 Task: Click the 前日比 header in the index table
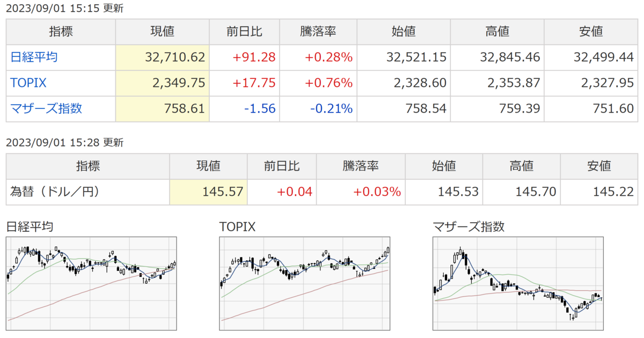(x=245, y=31)
